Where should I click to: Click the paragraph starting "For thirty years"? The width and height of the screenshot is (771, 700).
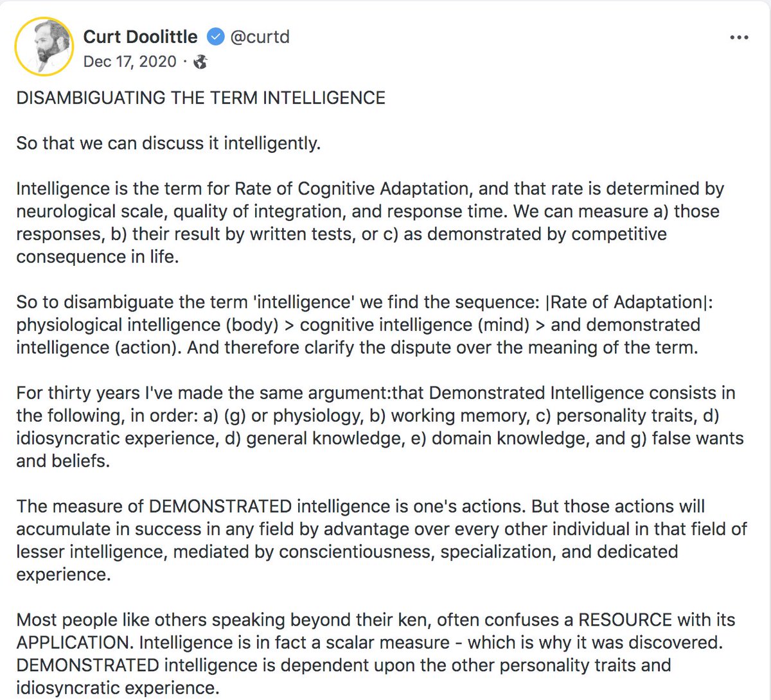(x=379, y=426)
